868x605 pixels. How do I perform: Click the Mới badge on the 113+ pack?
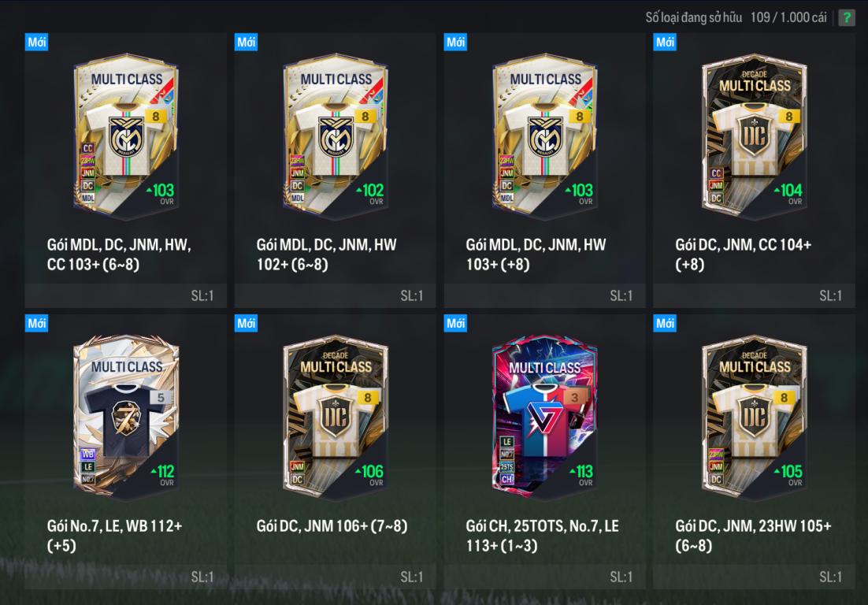click(x=455, y=323)
